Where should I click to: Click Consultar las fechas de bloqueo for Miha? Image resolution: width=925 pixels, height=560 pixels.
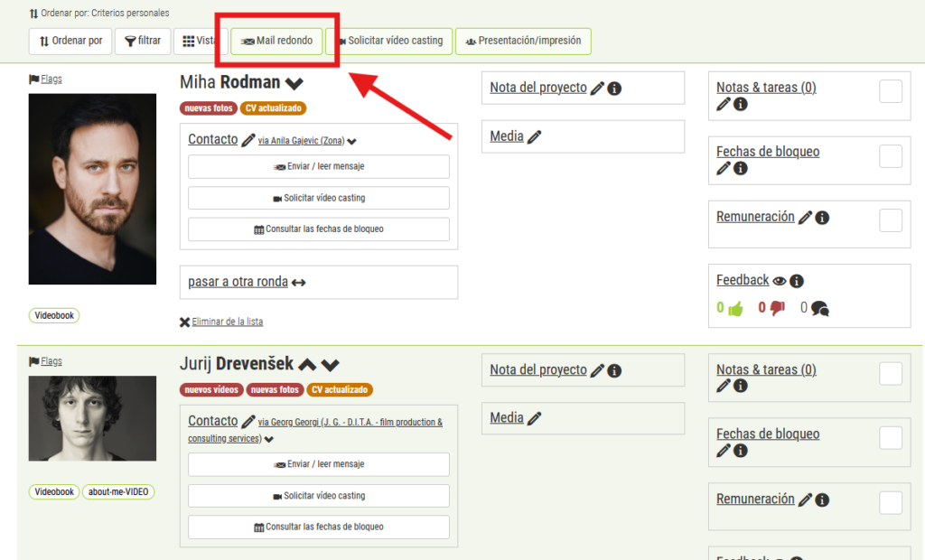319,229
